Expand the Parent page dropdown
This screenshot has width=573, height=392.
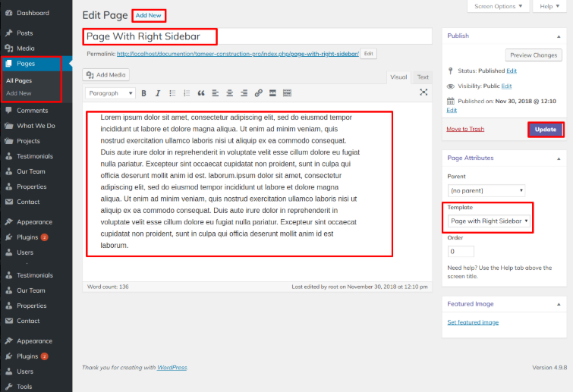(x=486, y=190)
